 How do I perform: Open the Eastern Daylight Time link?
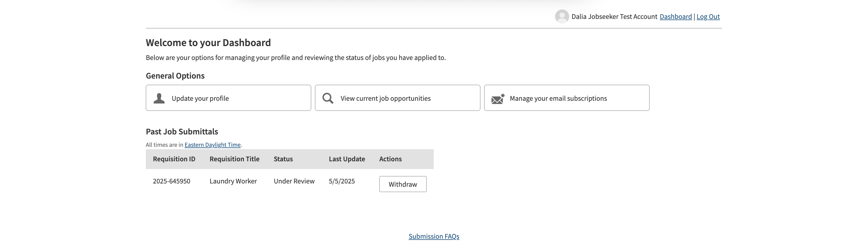tap(213, 145)
